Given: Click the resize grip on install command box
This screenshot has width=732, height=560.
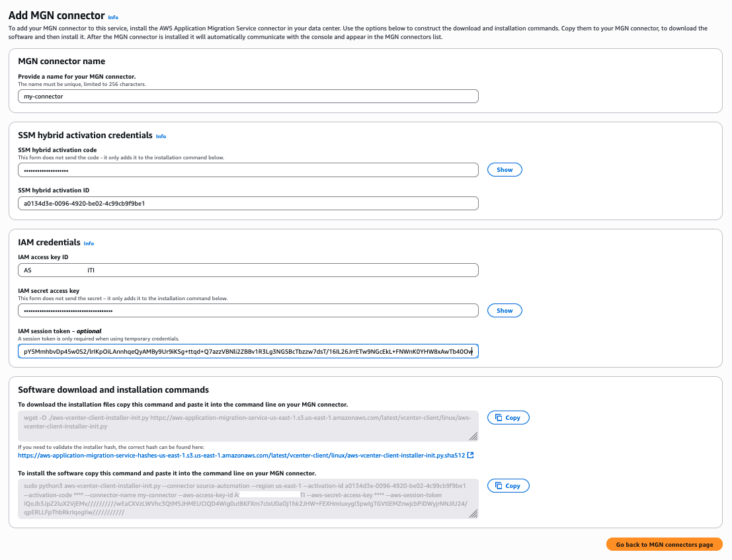Looking at the screenshot, I should pos(473,514).
